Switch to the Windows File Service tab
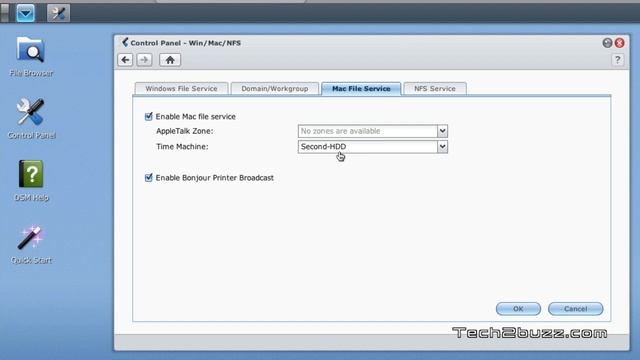Screen dimensions: 640x360 181,89
